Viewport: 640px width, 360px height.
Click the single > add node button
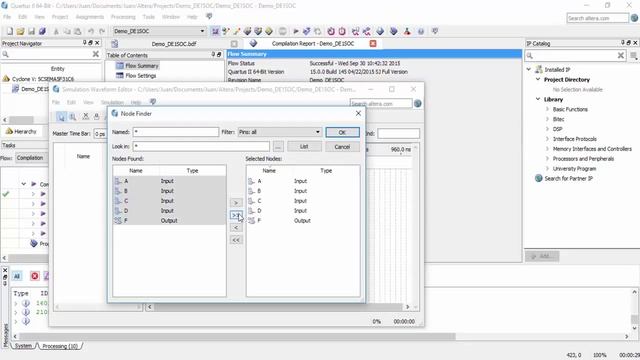click(x=236, y=202)
